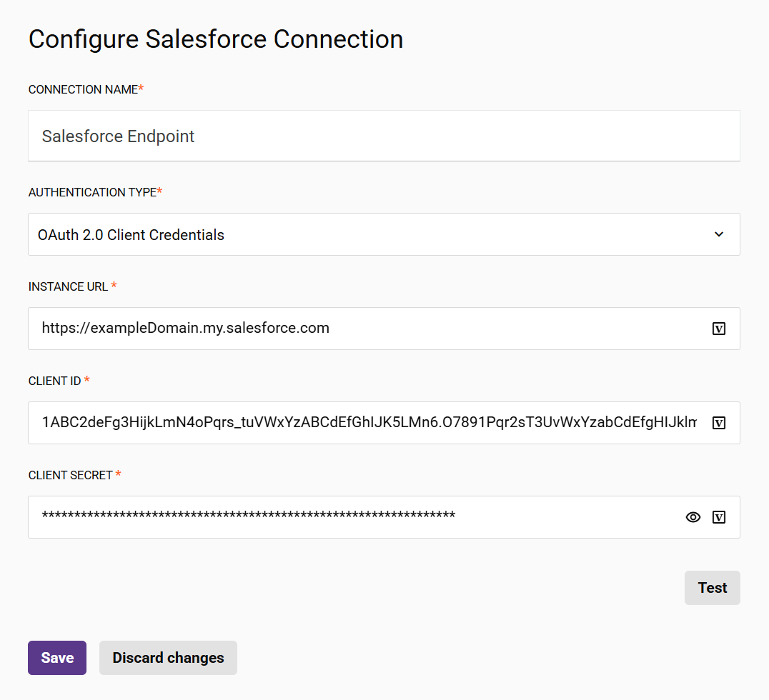The image size is (769, 700).
Task: Reveal the client secret with eye icon
Action: click(693, 517)
